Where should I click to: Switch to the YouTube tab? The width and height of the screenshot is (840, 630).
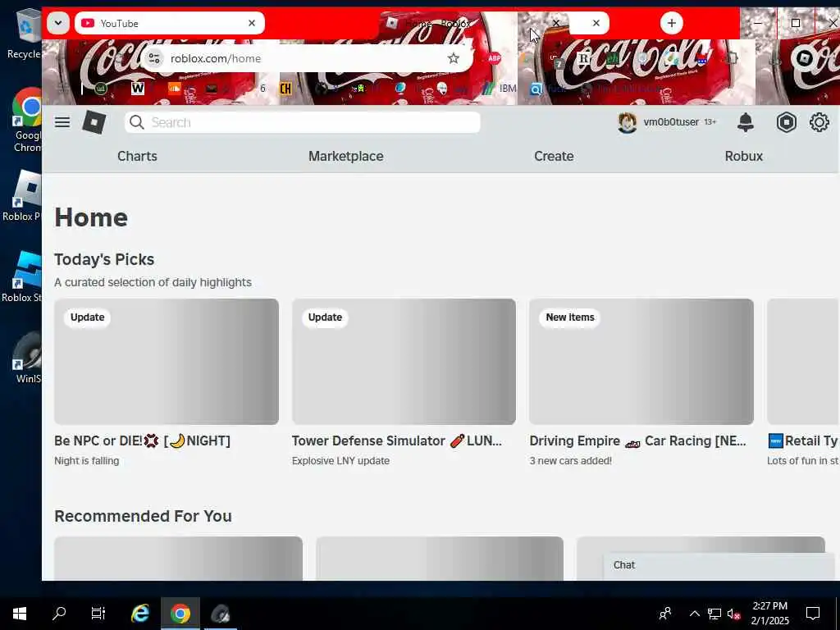pos(169,23)
